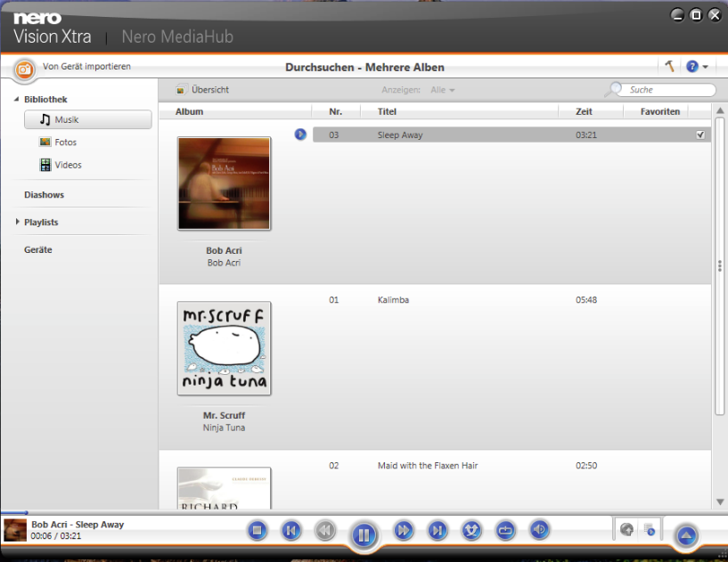Click the import from device camera icon
Image resolution: width=728 pixels, height=562 pixels.
(24, 68)
